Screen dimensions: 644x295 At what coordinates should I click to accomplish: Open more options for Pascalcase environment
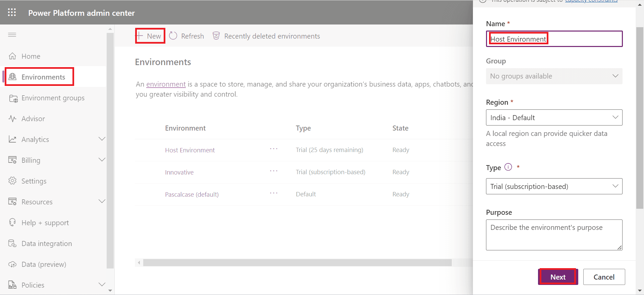pyautogui.click(x=274, y=193)
